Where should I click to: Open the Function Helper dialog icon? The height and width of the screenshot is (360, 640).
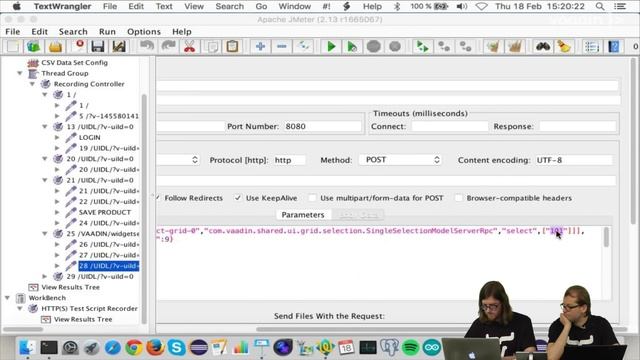click(x=592, y=47)
